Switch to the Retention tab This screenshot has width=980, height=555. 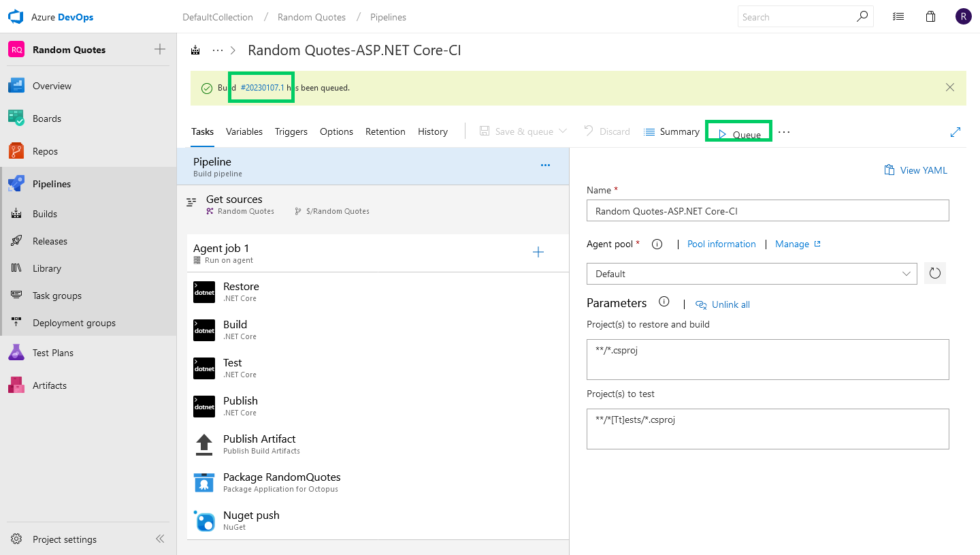pos(385,131)
